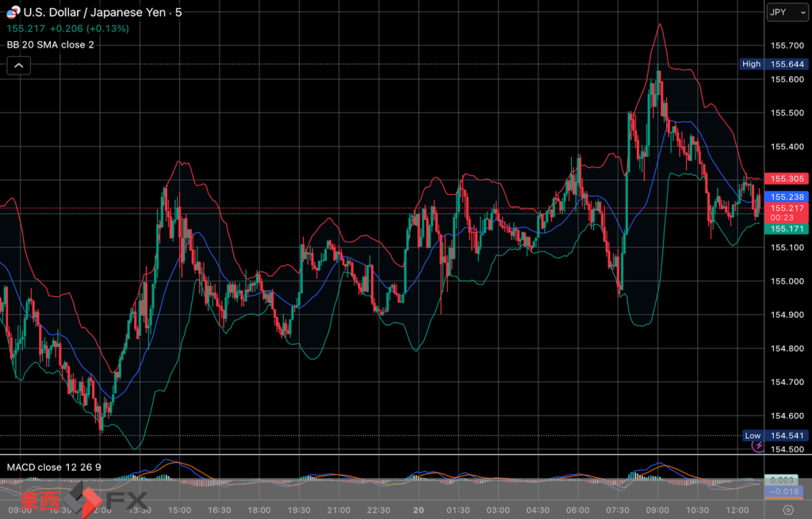812x519 pixels.
Task: Collapse the indicator legend with the chevron button
Action: point(19,66)
